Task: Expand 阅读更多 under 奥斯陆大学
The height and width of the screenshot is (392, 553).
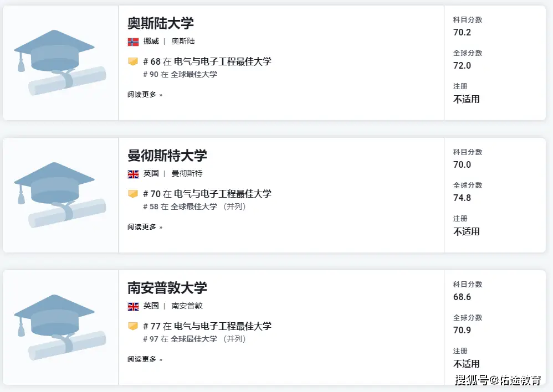Action: click(x=145, y=95)
